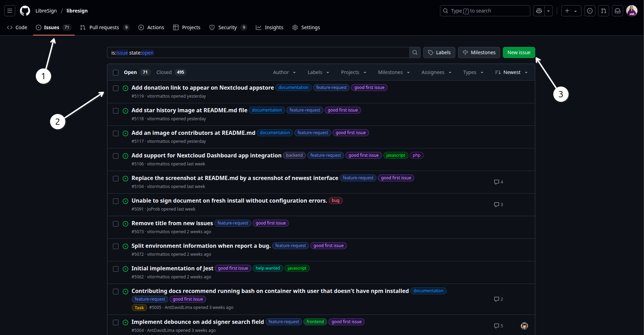This screenshot has height=335, width=644.
Task: Toggle the select-all issues checkbox
Action: click(x=116, y=72)
